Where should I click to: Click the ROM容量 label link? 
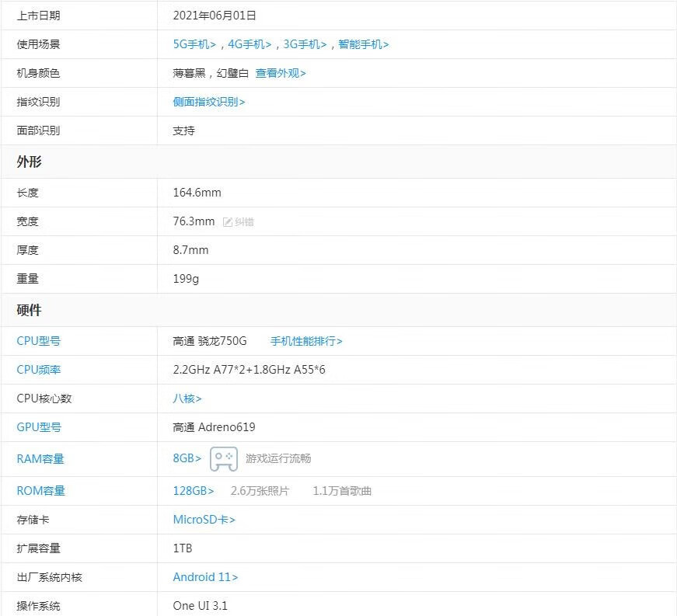[40, 491]
